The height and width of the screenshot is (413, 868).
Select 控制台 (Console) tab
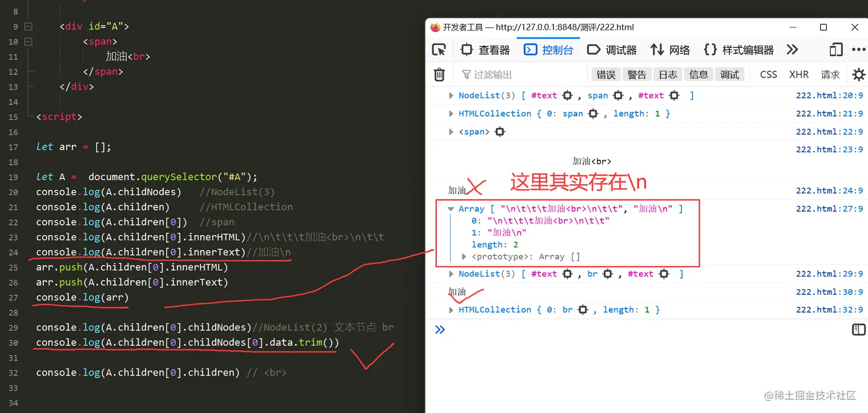click(548, 50)
